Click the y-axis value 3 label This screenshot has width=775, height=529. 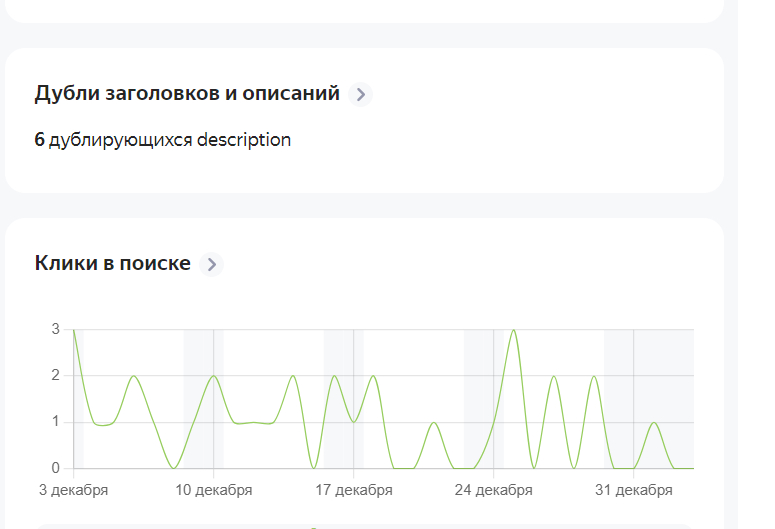click(56, 329)
